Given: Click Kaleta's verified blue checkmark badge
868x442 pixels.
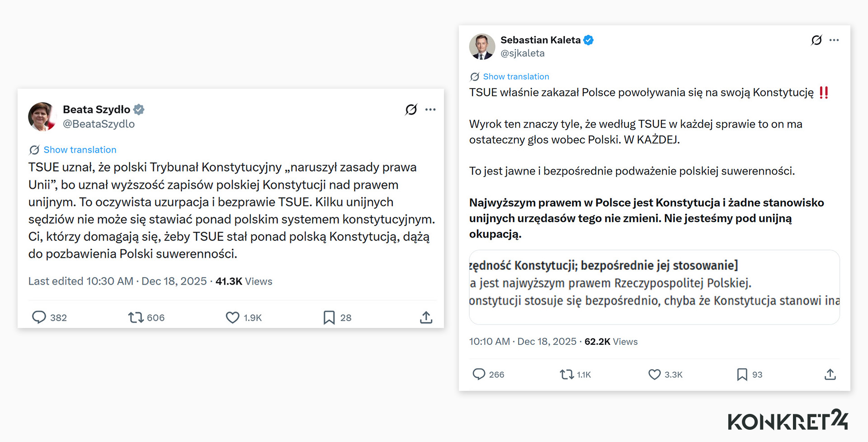Looking at the screenshot, I should click(588, 40).
